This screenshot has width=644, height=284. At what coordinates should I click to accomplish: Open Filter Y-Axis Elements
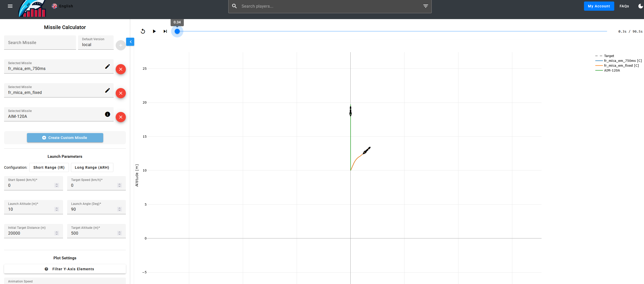point(65,269)
